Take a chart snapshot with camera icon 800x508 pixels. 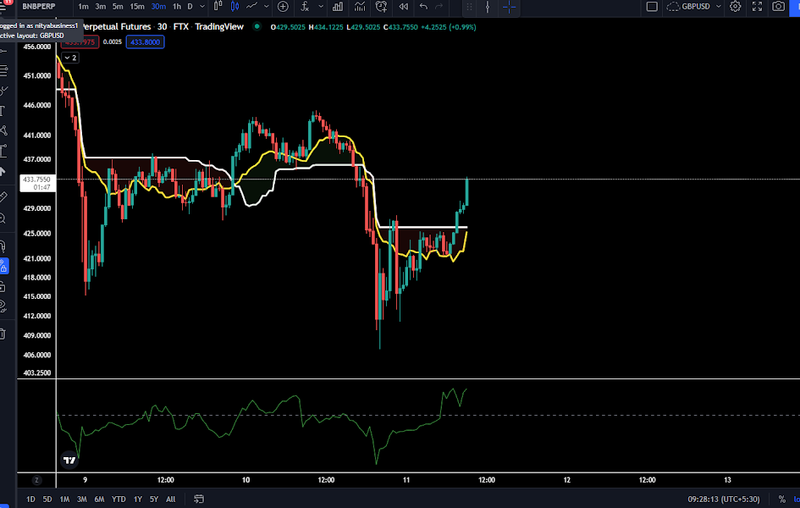[x=779, y=7]
